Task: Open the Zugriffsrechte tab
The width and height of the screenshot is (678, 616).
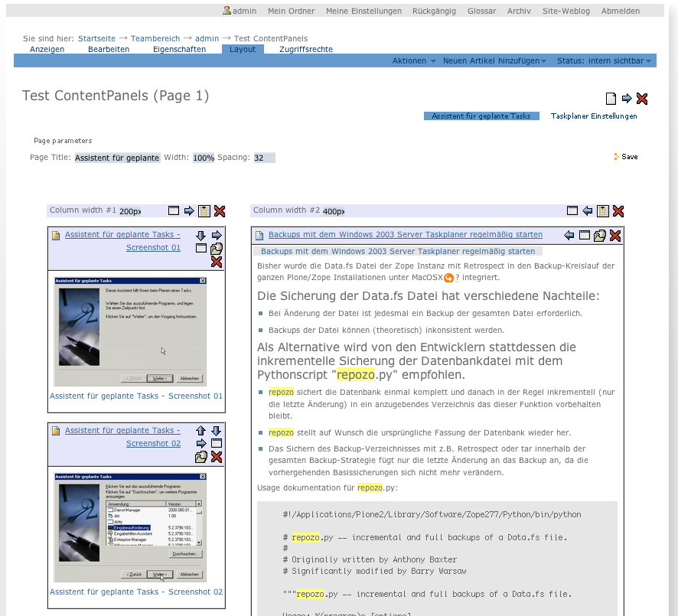Action: [306, 49]
